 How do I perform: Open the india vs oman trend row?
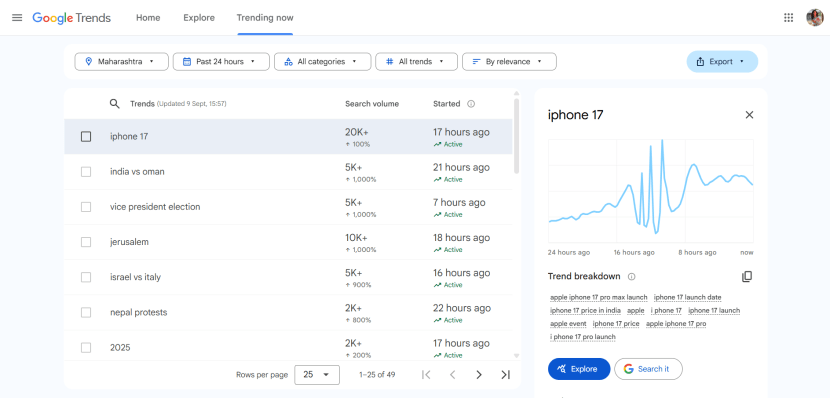[x=288, y=171]
